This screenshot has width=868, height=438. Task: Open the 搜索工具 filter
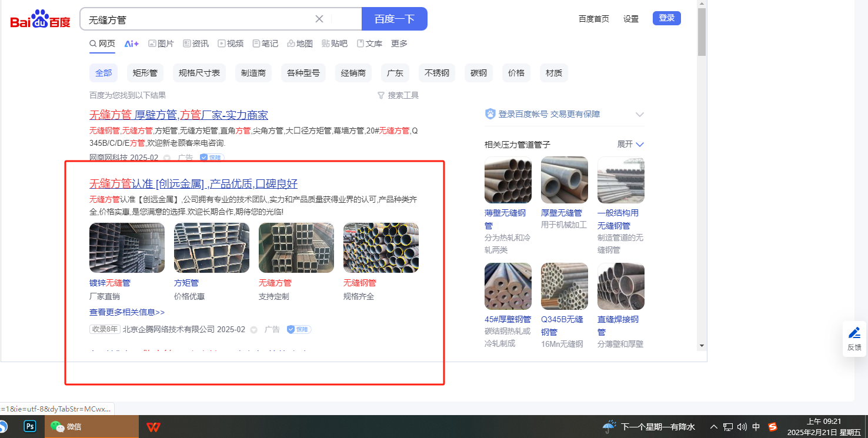398,95
